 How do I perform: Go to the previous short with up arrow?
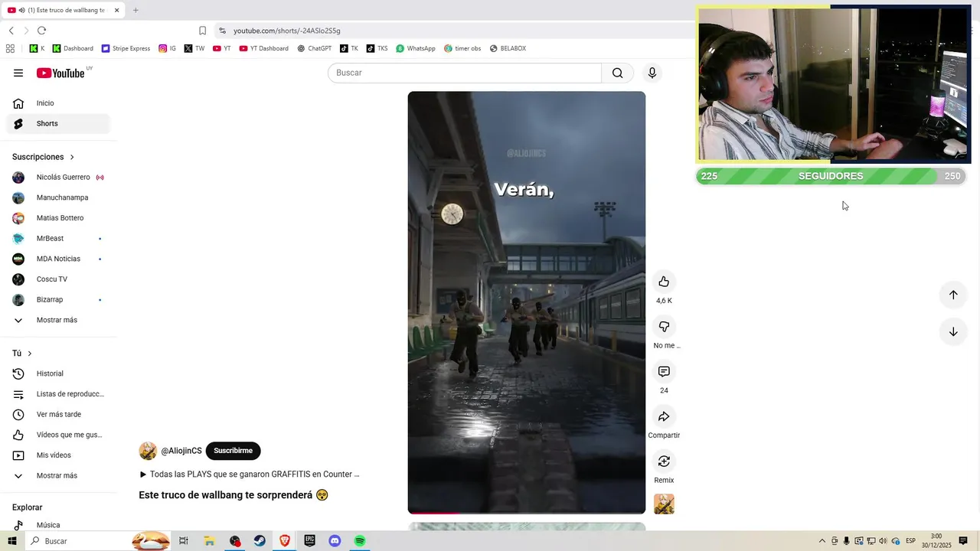953,295
